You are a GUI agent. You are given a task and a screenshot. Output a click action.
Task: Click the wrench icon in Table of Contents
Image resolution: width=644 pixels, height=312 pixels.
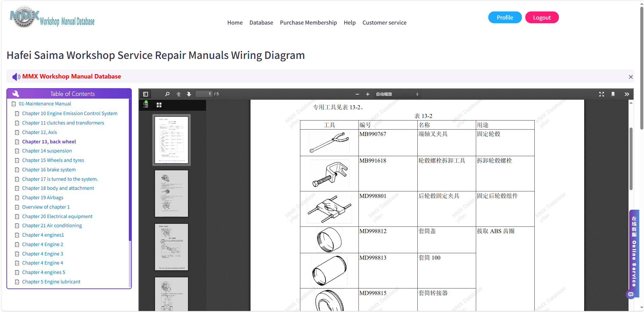click(16, 94)
